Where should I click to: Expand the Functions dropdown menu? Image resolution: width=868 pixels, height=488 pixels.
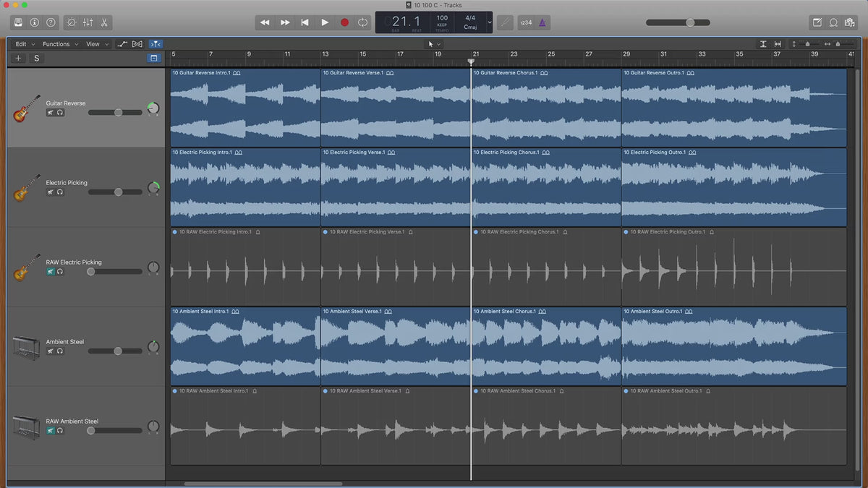(60, 44)
